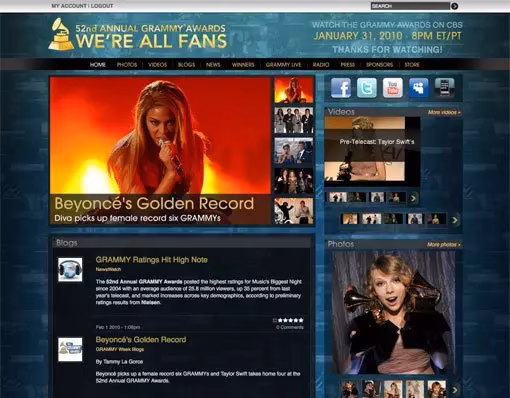Go to HOME in navigation bar

98,65
